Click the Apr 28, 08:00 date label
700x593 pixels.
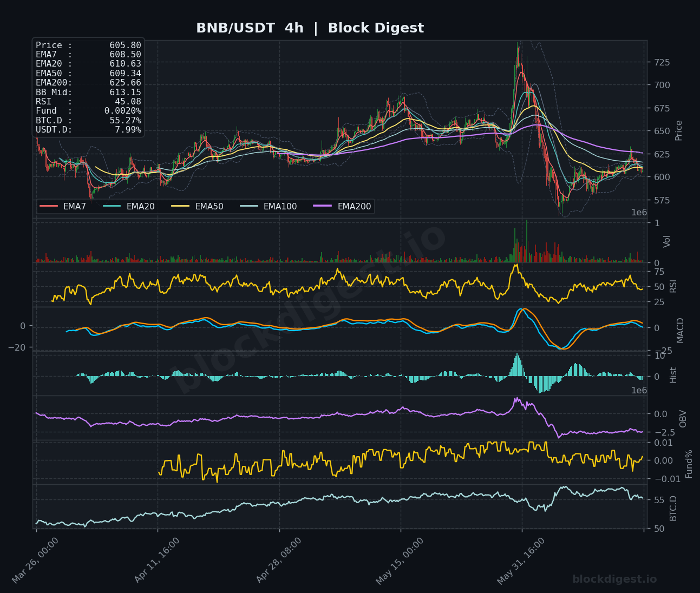pos(279,561)
